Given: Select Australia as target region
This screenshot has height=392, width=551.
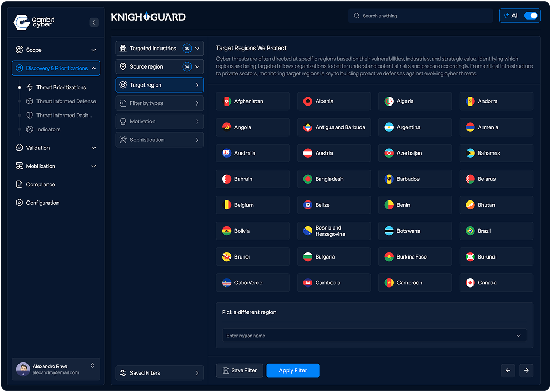Looking at the screenshot, I should click(253, 153).
